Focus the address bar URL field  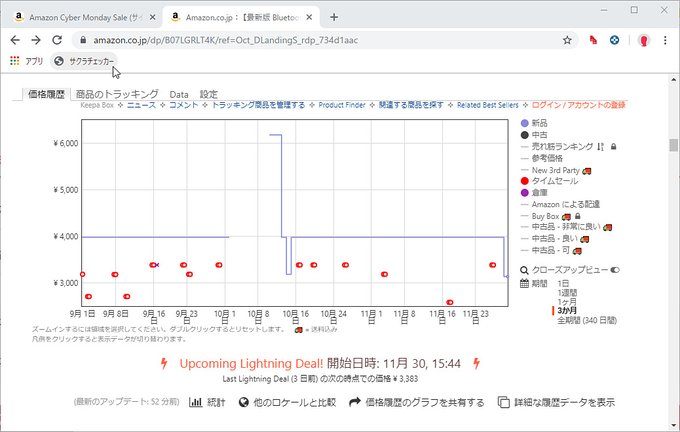click(x=325, y=40)
